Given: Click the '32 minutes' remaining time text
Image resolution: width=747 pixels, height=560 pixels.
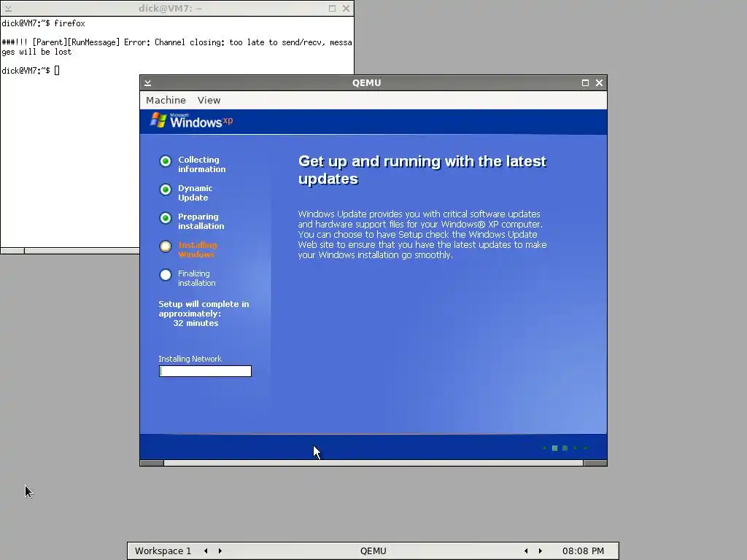Looking at the screenshot, I should tap(196, 323).
